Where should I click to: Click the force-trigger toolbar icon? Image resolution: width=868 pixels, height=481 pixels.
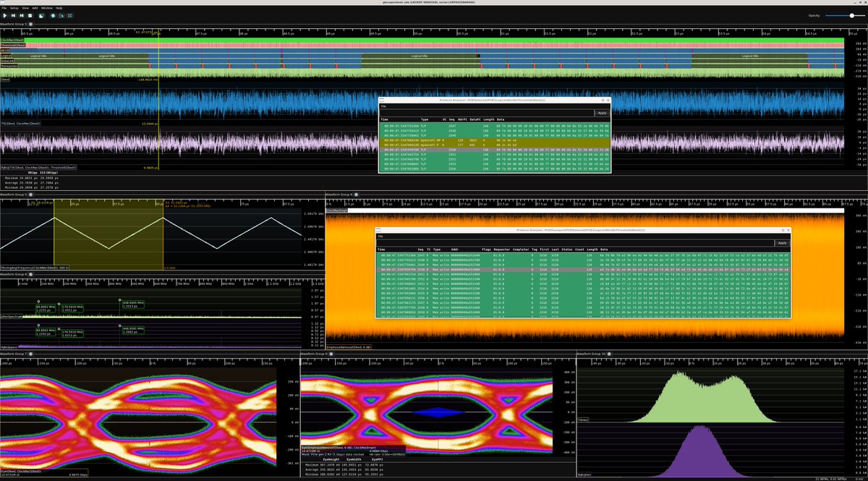pyautogui.click(x=22, y=16)
